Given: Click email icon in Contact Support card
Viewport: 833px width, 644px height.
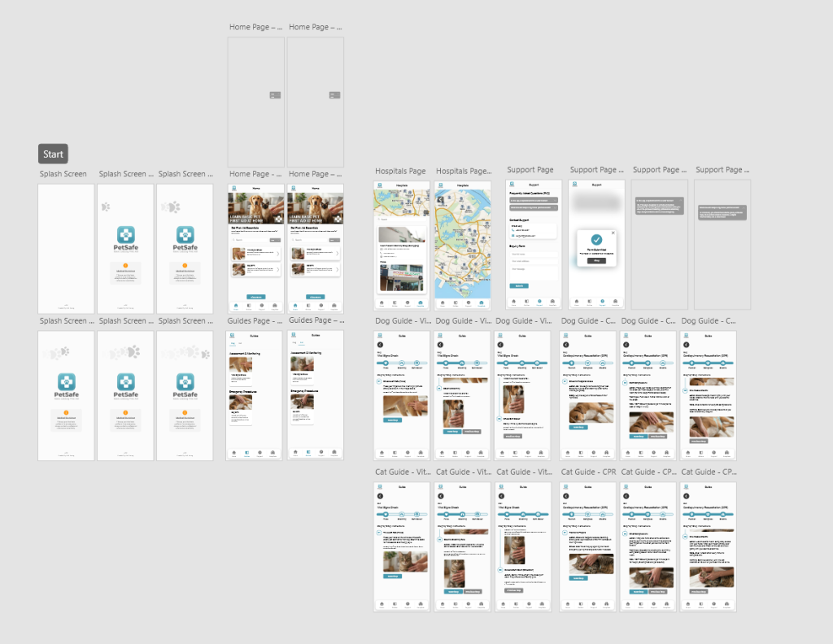Looking at the screenshot, I should pos(512,235).
